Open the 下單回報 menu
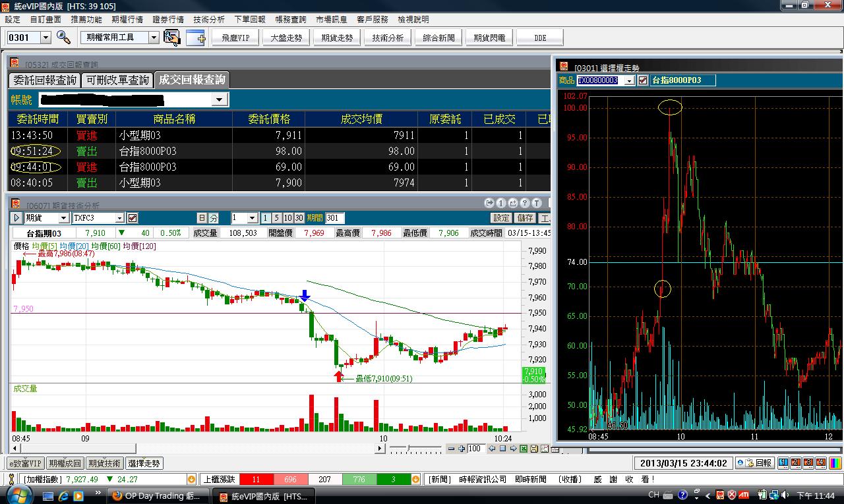This screenshot has width=844, height=504. [x=250, y=20]
